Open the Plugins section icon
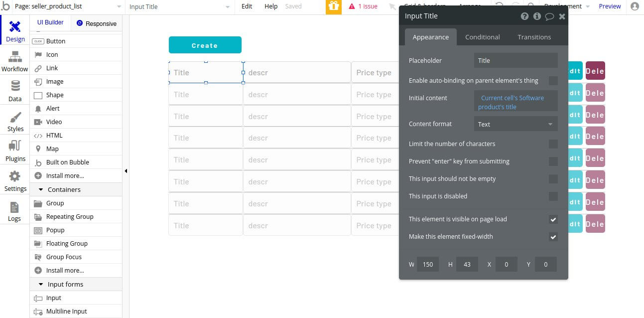 coord(15,151)
